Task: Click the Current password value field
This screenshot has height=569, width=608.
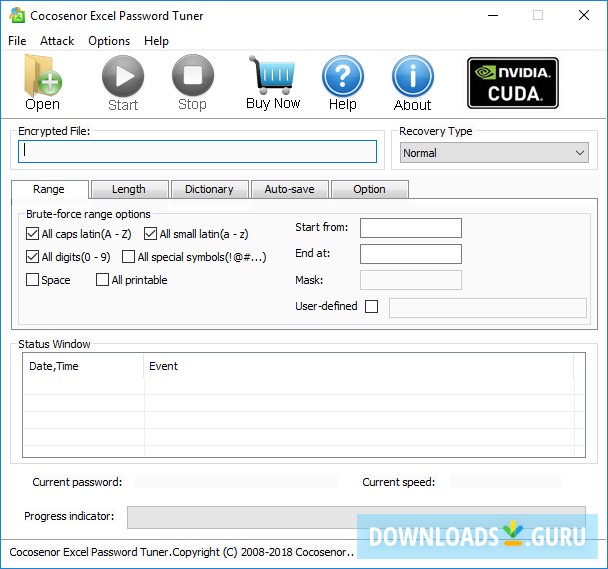Action: pos(237,482)
